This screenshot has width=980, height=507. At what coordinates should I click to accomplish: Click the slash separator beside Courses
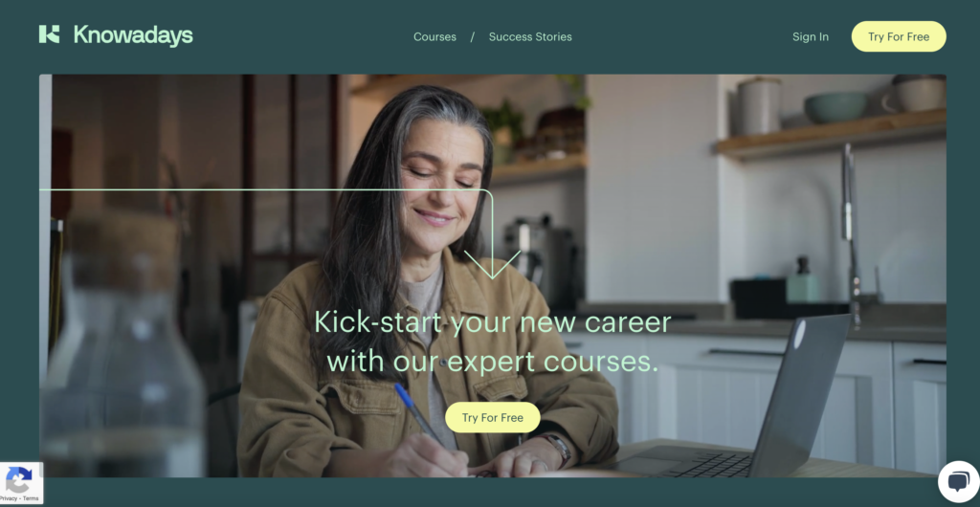tap(473, 37)
